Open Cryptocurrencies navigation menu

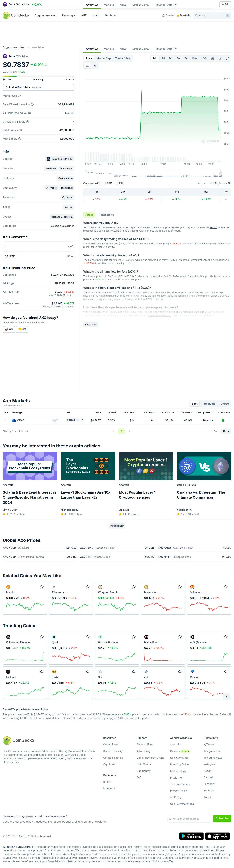(x=45, y=16)
